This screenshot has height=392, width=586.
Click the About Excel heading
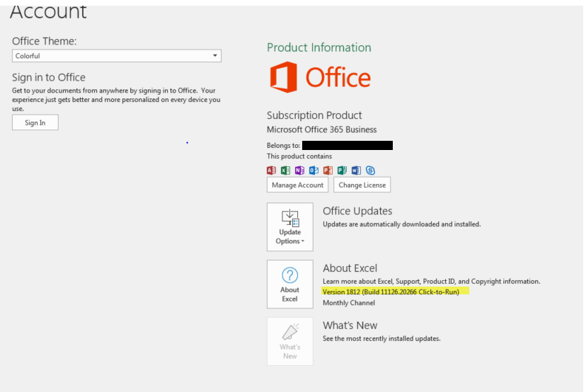tap(350, 268)
